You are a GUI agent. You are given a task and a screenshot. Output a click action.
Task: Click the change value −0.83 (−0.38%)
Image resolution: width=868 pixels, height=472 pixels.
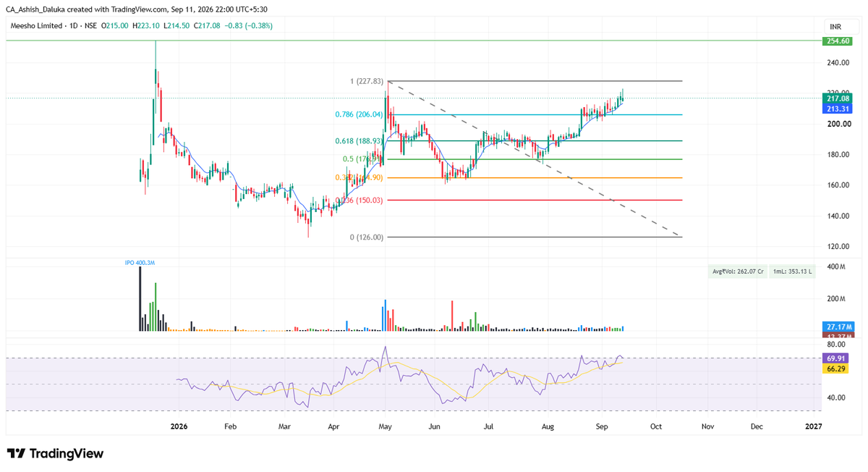pos(250,25)
